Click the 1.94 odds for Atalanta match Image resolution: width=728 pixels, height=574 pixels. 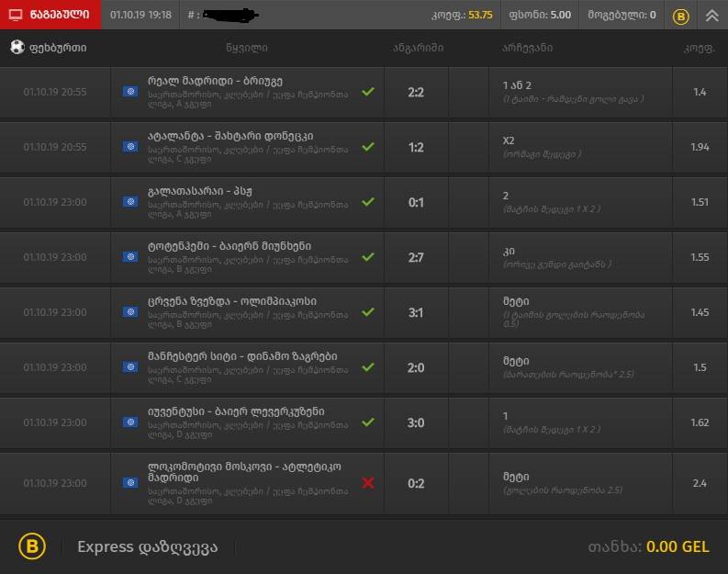point(700,147)
